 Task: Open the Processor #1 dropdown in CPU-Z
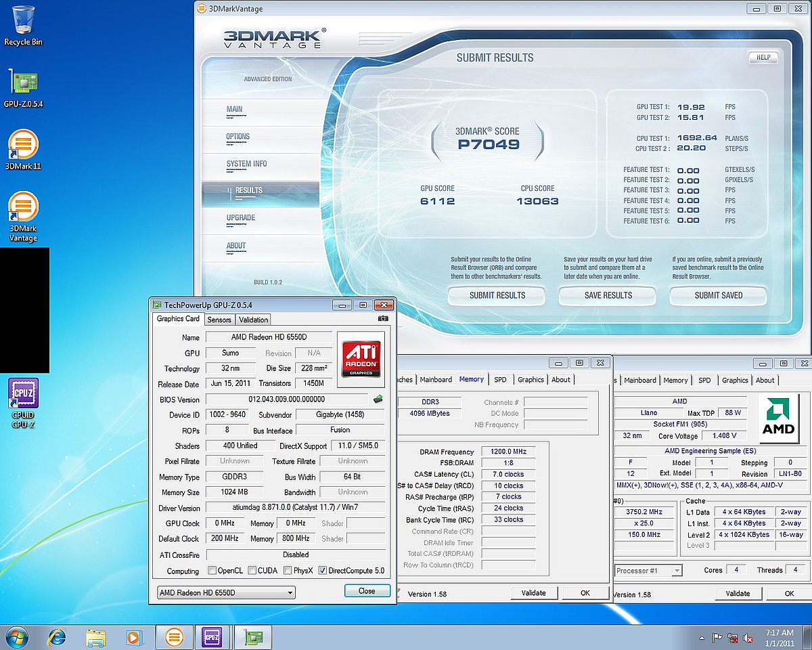648,571
